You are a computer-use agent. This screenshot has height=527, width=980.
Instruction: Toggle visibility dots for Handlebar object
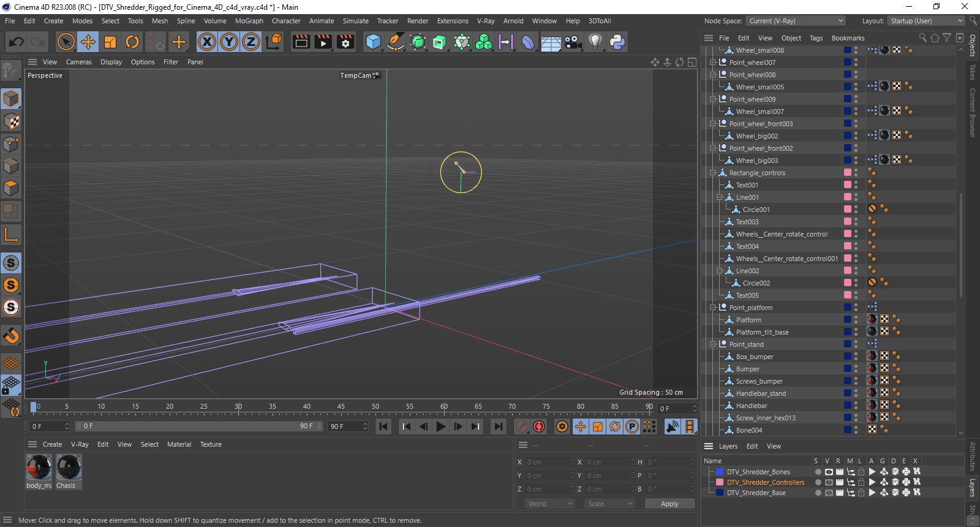(856, 406)
